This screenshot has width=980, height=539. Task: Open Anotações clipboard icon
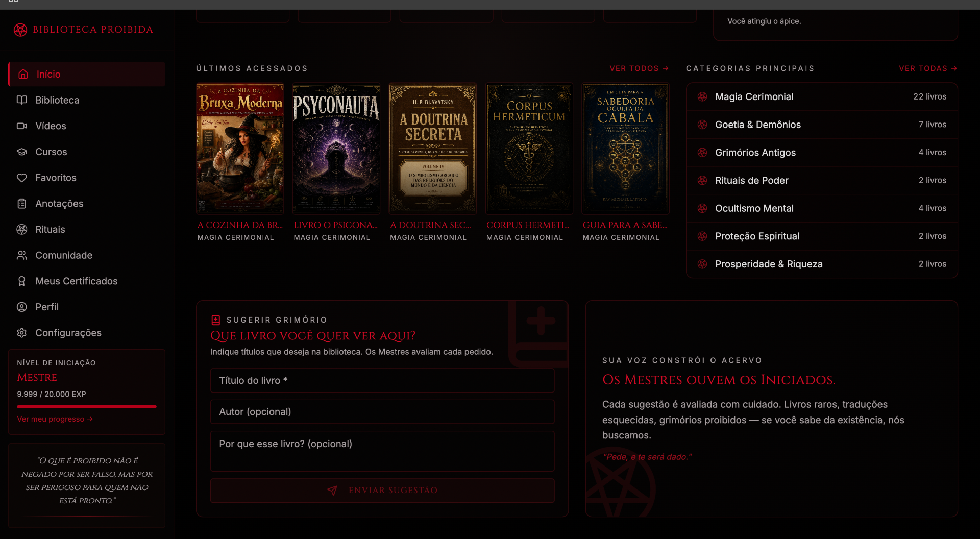22,204
